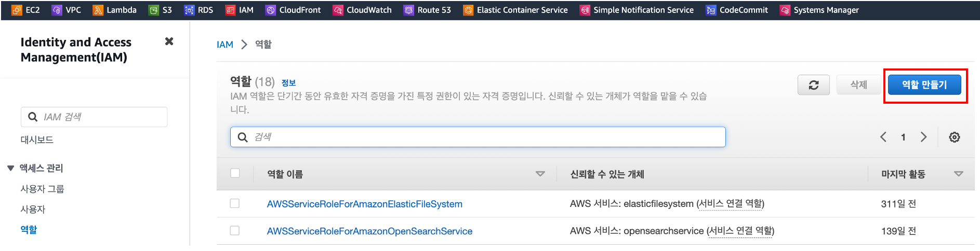Open the 정보 info link
Screen dimensions: 980x251
pos(288,83)
